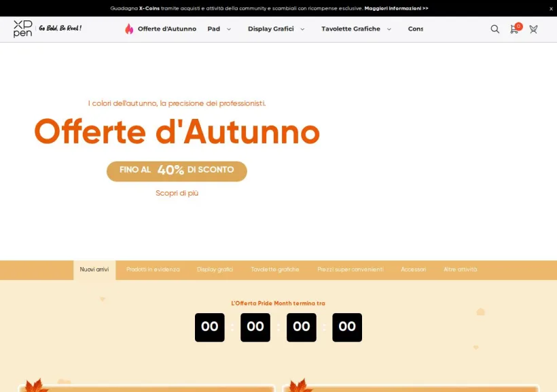Expand the Display Grafici dropdown chevron
The image size is (557, 392).
pos(302,29)
